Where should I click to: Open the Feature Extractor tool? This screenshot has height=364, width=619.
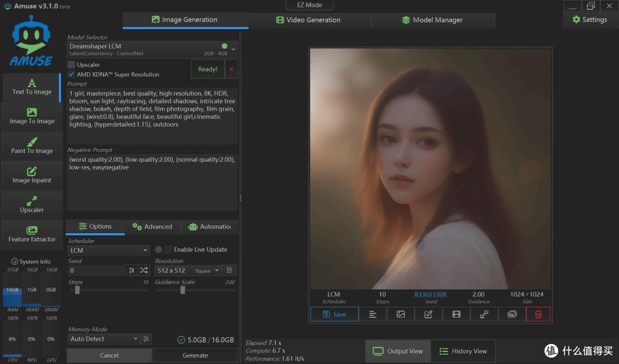point(32,234)
